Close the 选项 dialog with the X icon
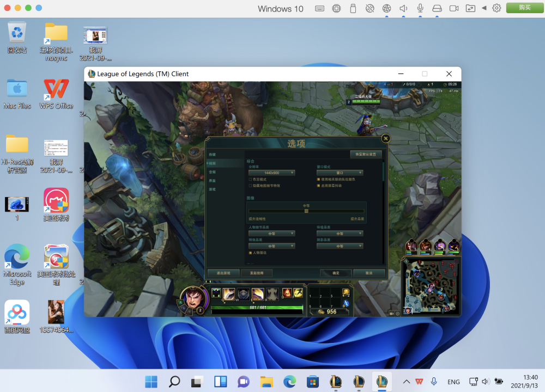 pos(385,139)
